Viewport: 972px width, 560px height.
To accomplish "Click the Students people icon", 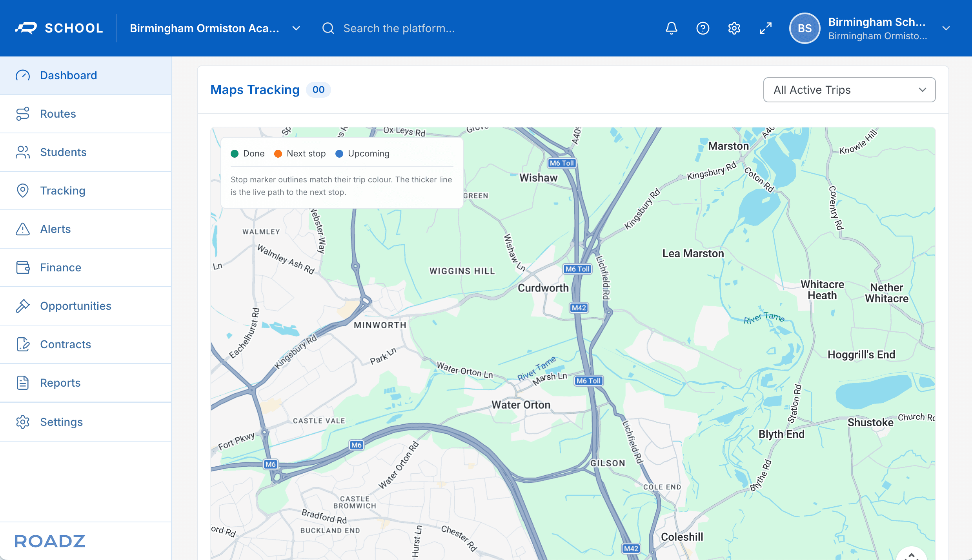I will [23, 152].
